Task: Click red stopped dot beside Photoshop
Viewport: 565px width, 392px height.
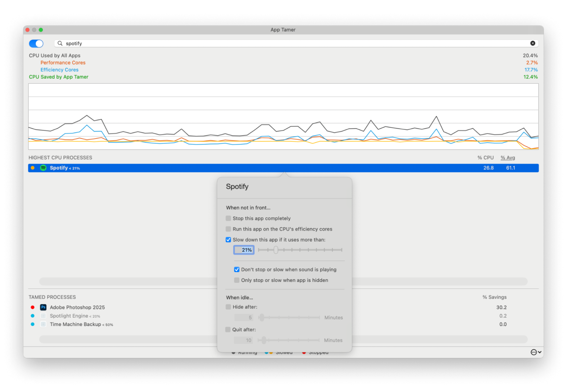Action: (x=33, y=307)
